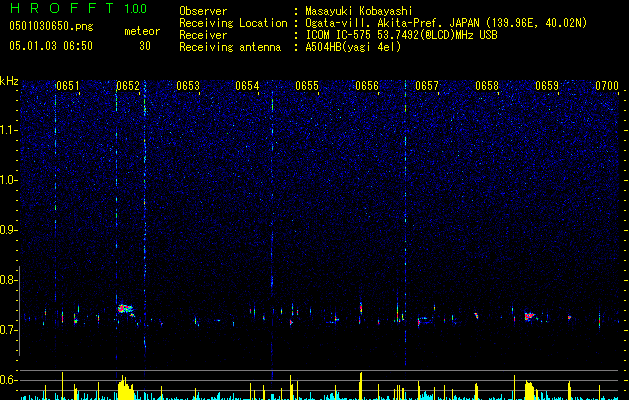Click the 0654 time marker
The image size is (629, 400).
[247, 86]
